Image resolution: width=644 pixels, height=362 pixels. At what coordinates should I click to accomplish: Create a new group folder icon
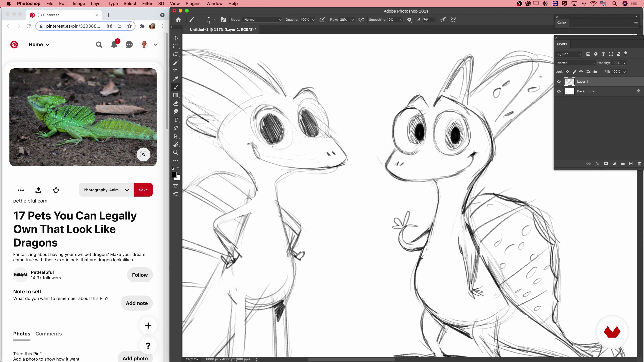click(623, 164)
